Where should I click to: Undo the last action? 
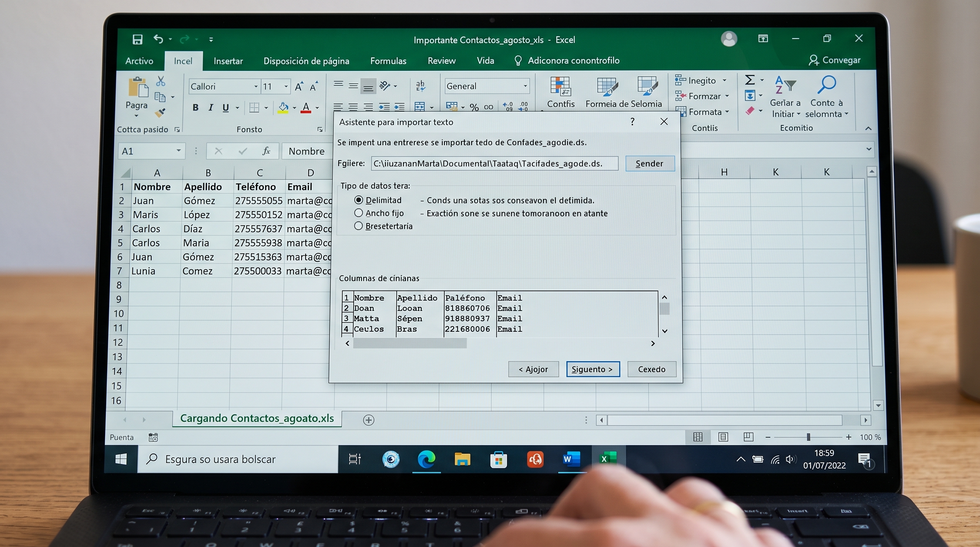pyautogui.click(x=158, y=39)
